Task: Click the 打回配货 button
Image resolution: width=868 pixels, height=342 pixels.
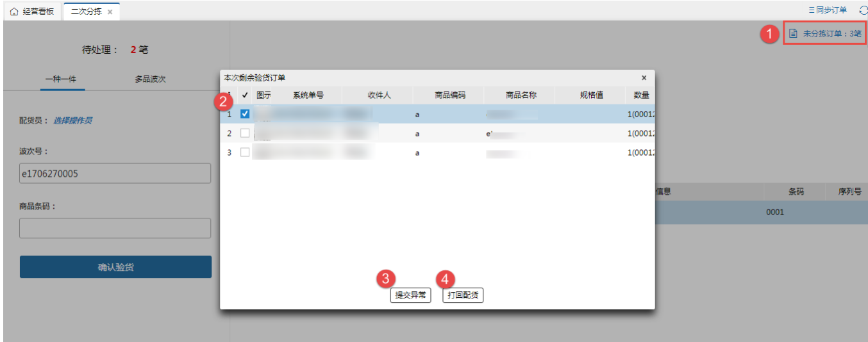Action: coord(463,295)
